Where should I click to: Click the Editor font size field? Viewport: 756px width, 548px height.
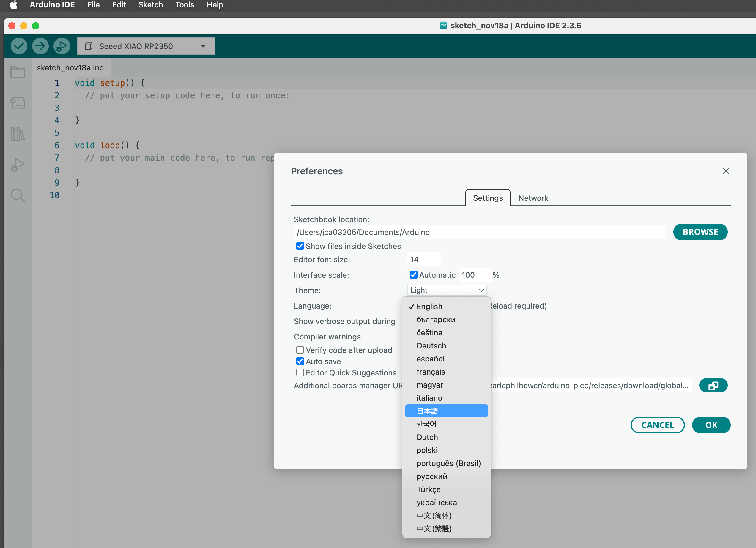pos(424,260)
